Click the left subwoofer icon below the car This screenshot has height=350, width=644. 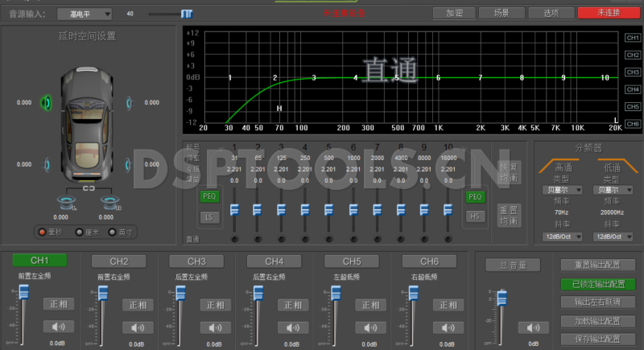[x=64, y=204]
